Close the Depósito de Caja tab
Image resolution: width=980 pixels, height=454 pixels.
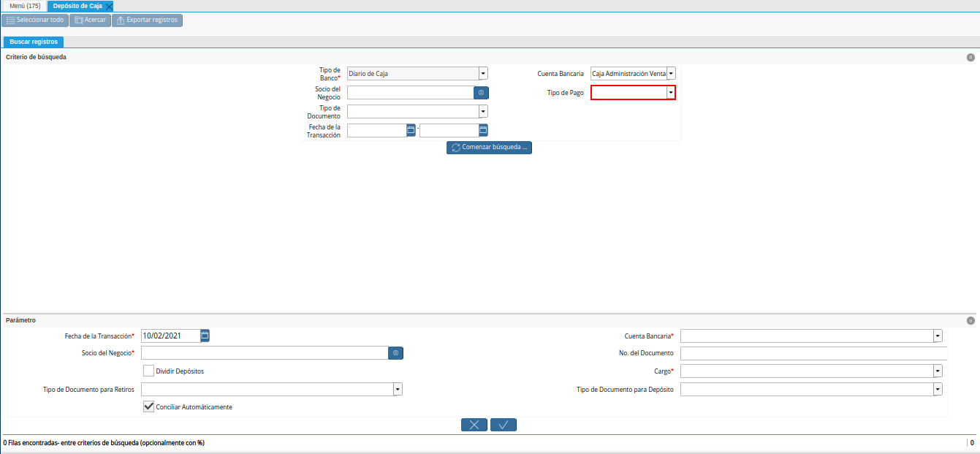(109, 6)
